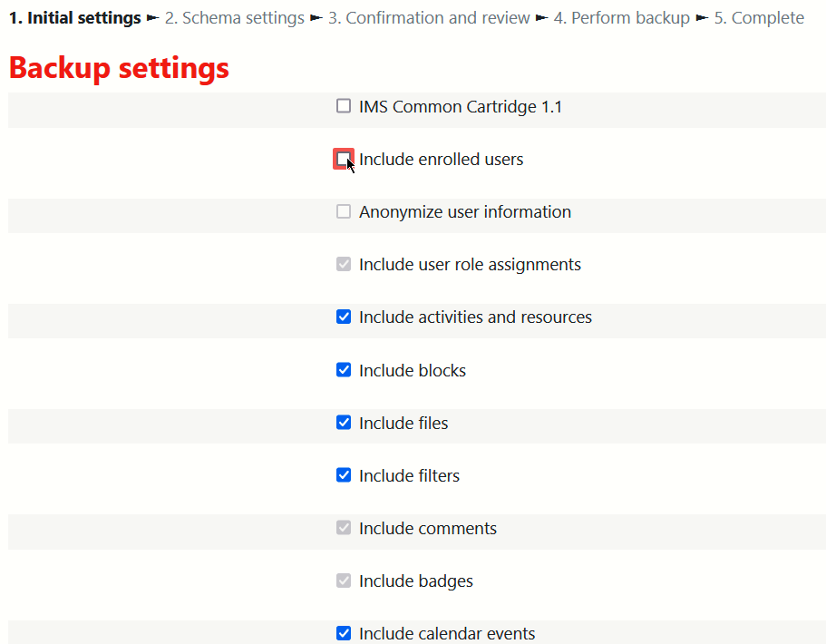Toggle the Include comments checkbox

click(344, 528)
